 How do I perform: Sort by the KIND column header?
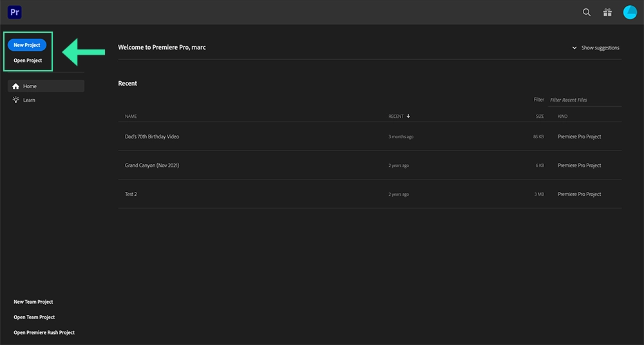click(x=563, y=117)
